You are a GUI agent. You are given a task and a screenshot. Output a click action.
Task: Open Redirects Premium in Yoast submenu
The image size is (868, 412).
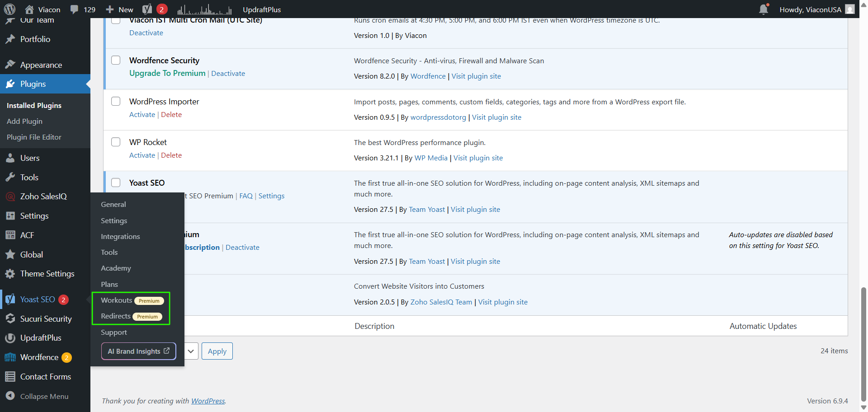point(131,316)
